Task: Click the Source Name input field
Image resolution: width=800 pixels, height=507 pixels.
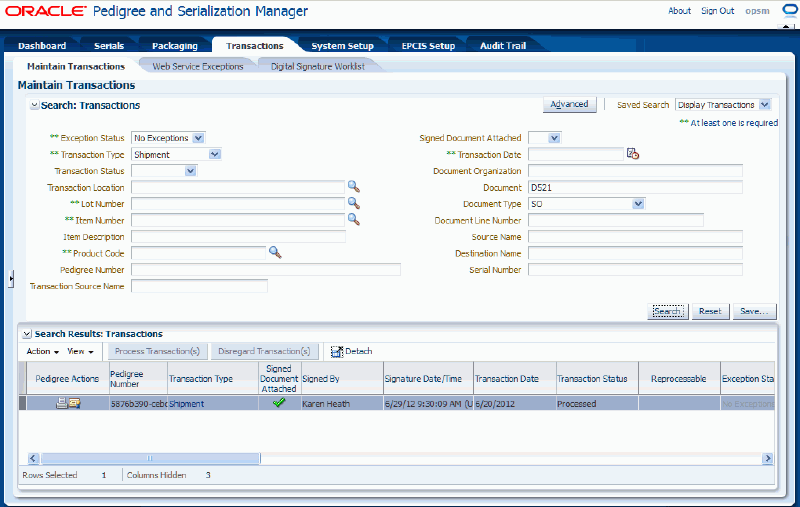Action: click(635, 237)
